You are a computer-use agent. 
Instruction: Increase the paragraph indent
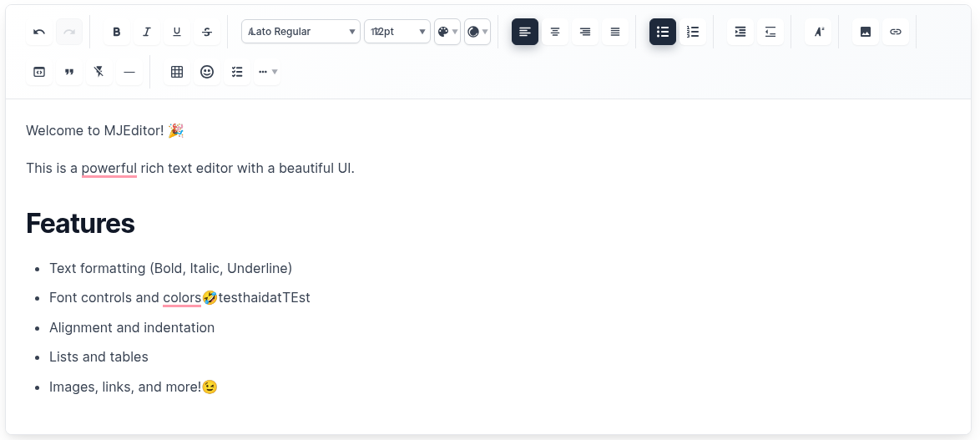[x=740, y=32]
